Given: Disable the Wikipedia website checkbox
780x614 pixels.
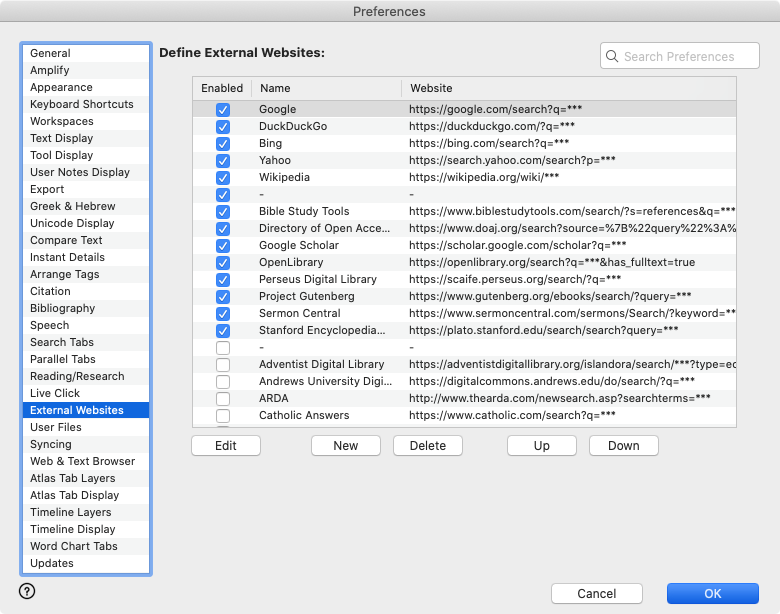Looking at the screenshot, I should [223, 178].
